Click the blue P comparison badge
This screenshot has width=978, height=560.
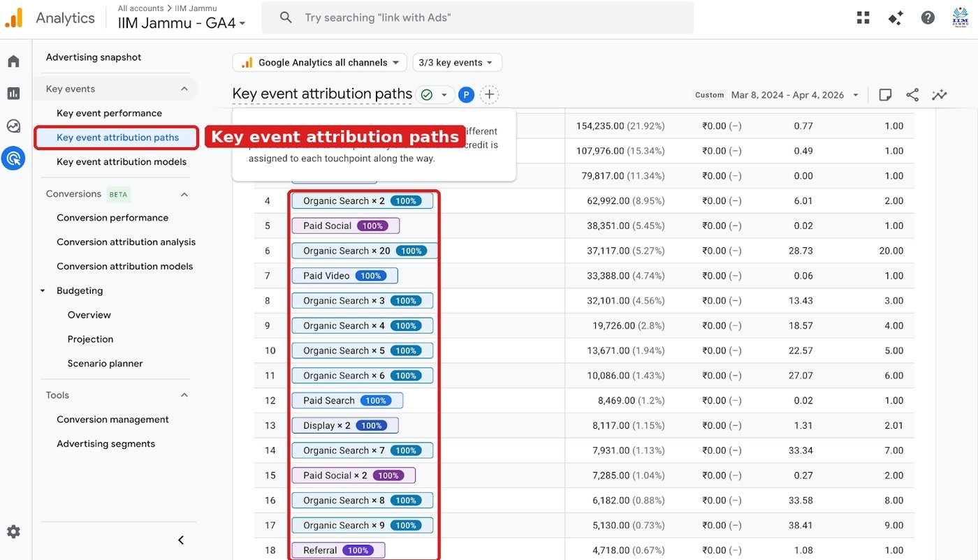coord(466,95)
